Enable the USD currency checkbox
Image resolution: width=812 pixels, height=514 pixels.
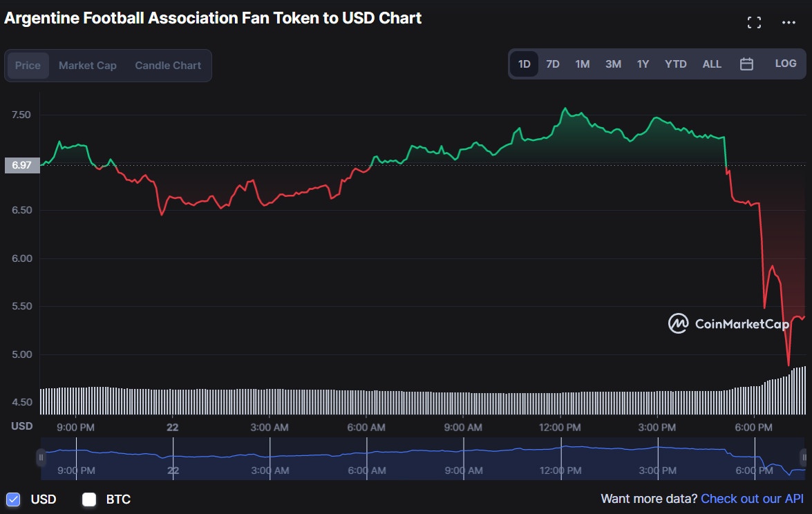(13, 499)
